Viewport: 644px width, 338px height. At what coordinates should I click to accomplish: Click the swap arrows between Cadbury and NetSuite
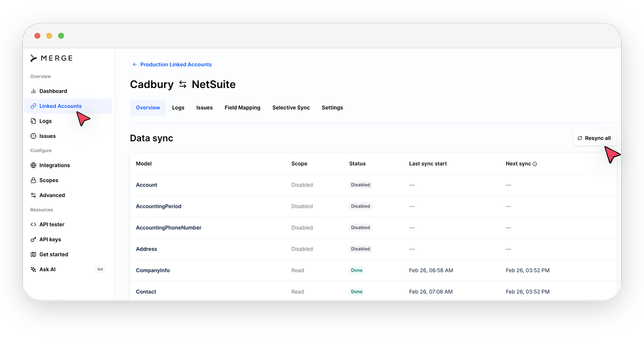[x=183, y=84]
